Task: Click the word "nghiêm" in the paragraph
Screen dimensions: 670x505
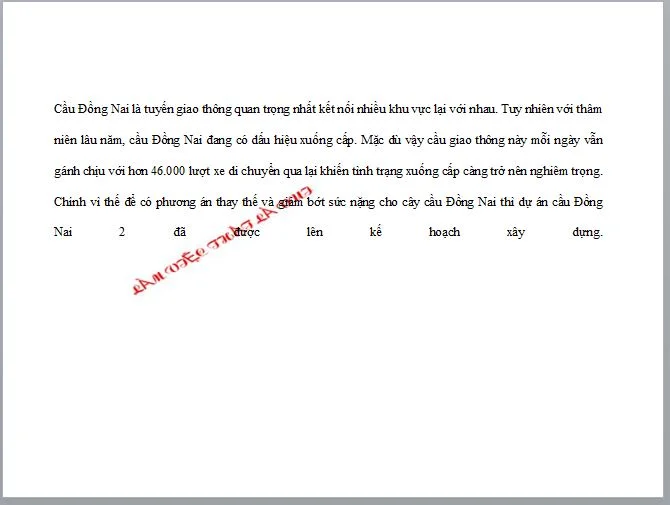Action: [549, 172]
